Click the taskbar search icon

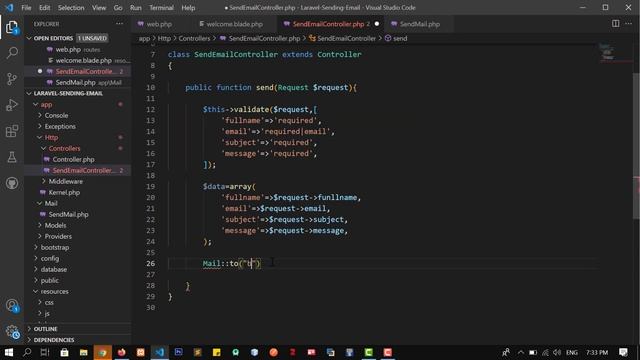27,352
